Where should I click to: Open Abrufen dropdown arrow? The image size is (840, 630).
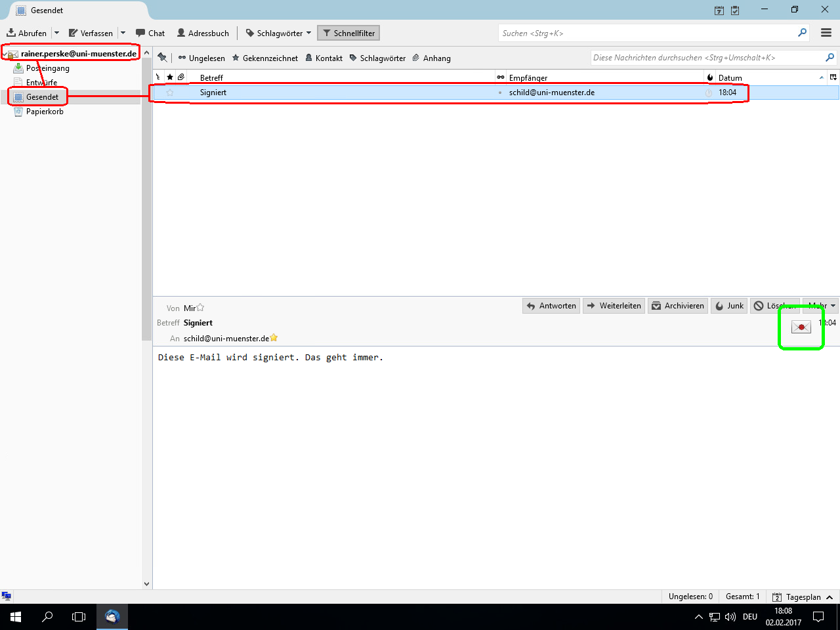tap(57, 33)
